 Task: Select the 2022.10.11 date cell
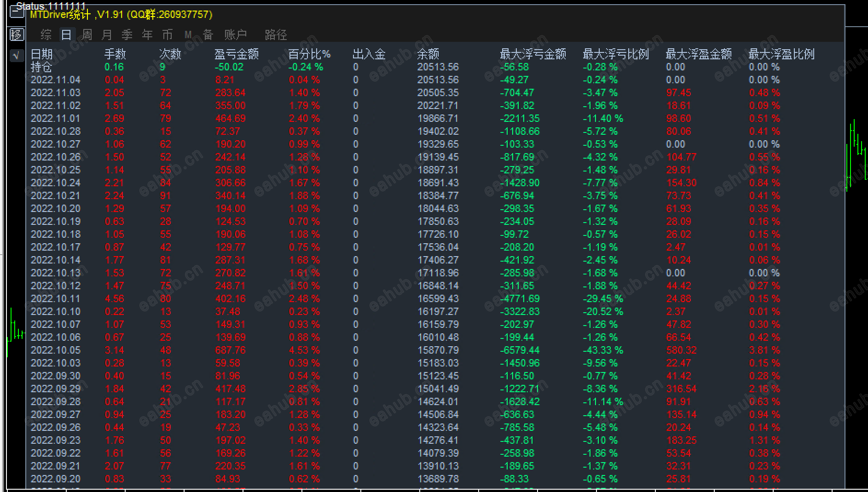point(56,299)
